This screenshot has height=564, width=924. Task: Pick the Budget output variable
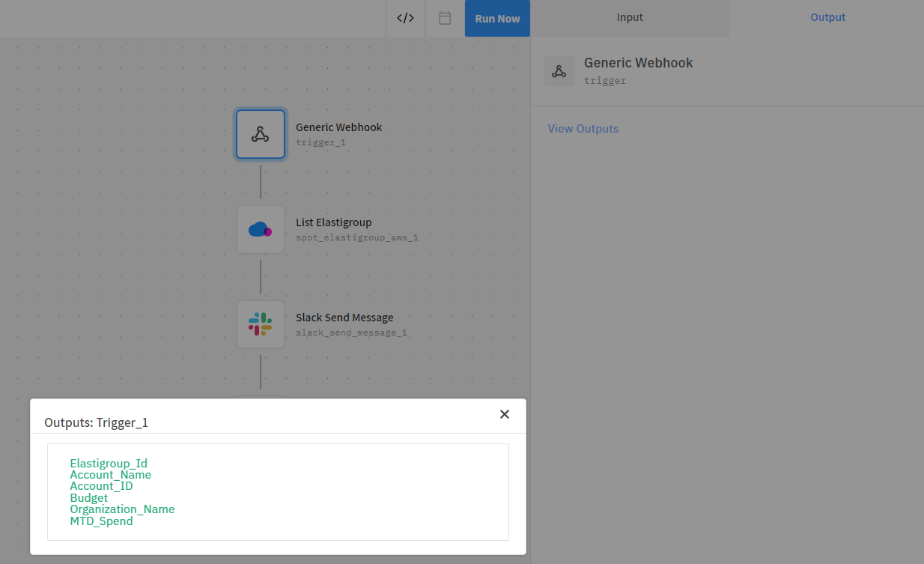tap(88, 498)
